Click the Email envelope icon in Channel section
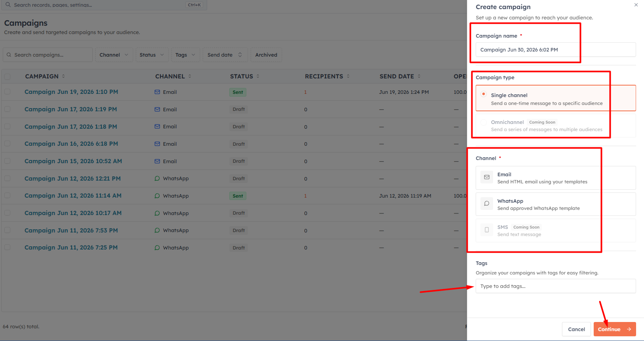This screenshot has height=341, width=644. pyautogui.click(x=487, y=177)
